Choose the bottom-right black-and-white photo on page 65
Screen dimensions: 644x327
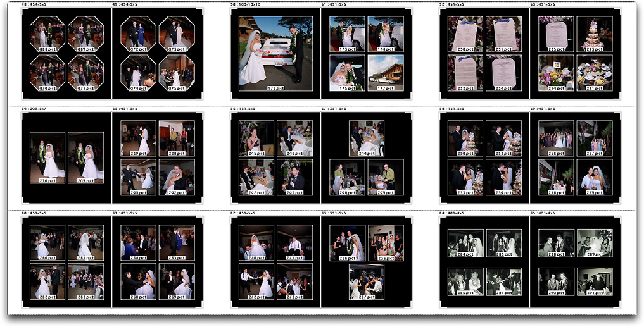tap(594, 281)
